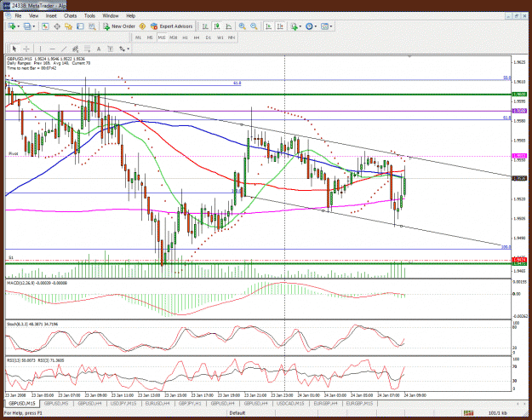This screenshot has width=532, height=420.
Task: Switch to the GBPUSD,M5 chart tab
Action: pos(56,403)
